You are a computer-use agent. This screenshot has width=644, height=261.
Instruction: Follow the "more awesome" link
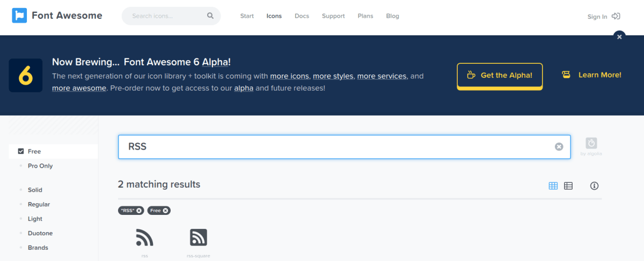[79, 88]
